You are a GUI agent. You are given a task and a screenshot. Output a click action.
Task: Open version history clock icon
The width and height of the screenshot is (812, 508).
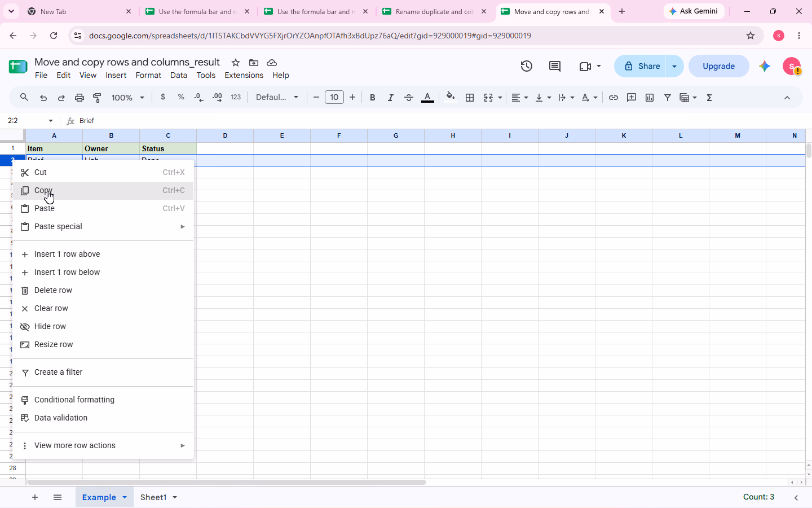pyautogui.click(x=527, y=66)
